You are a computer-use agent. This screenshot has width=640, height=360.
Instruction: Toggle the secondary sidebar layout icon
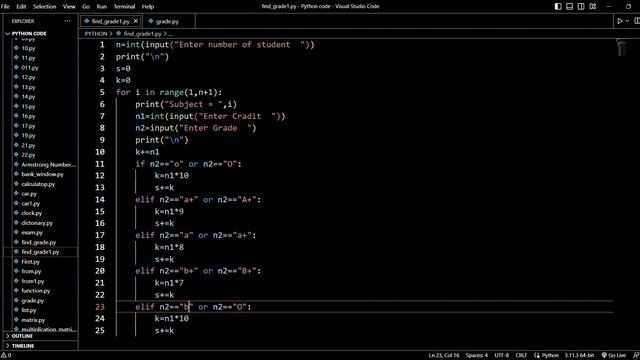[581, 7]
